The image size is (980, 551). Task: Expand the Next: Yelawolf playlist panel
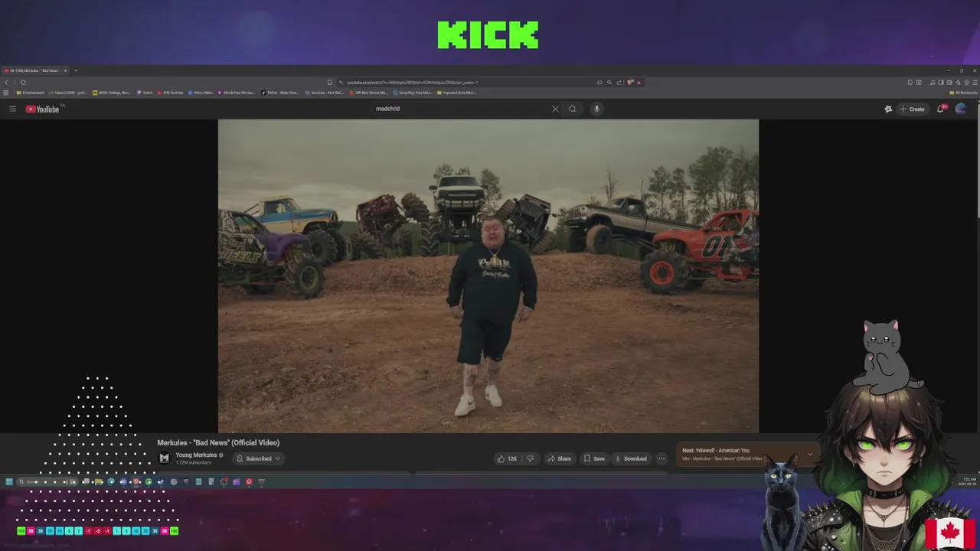(809, 454)
